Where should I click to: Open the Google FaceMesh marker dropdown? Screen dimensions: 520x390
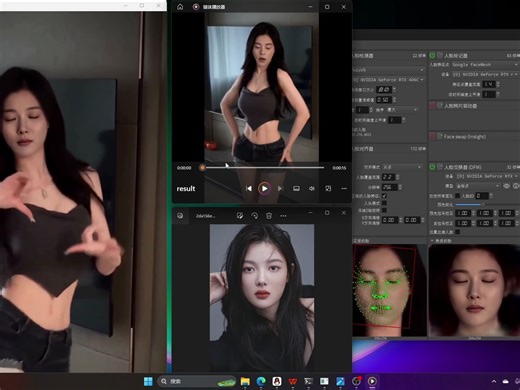tap(485, 64)
